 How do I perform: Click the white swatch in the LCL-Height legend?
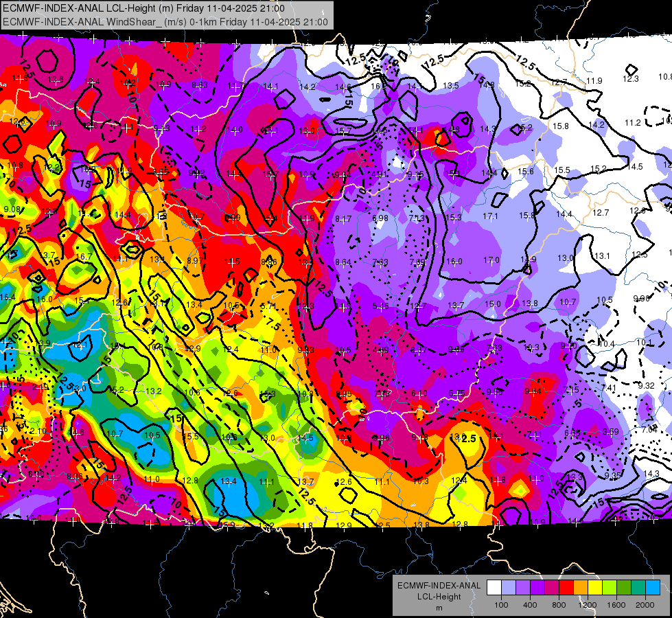coord(494,588)
